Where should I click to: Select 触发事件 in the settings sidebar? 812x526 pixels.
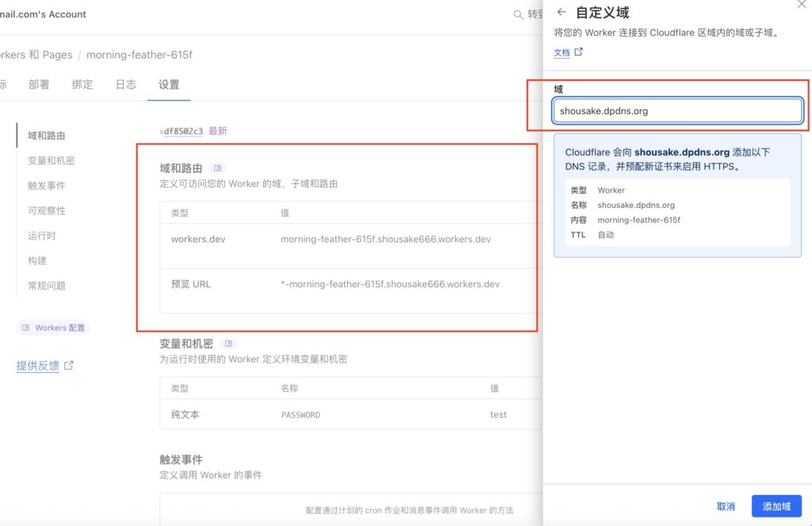pos(47,186)
